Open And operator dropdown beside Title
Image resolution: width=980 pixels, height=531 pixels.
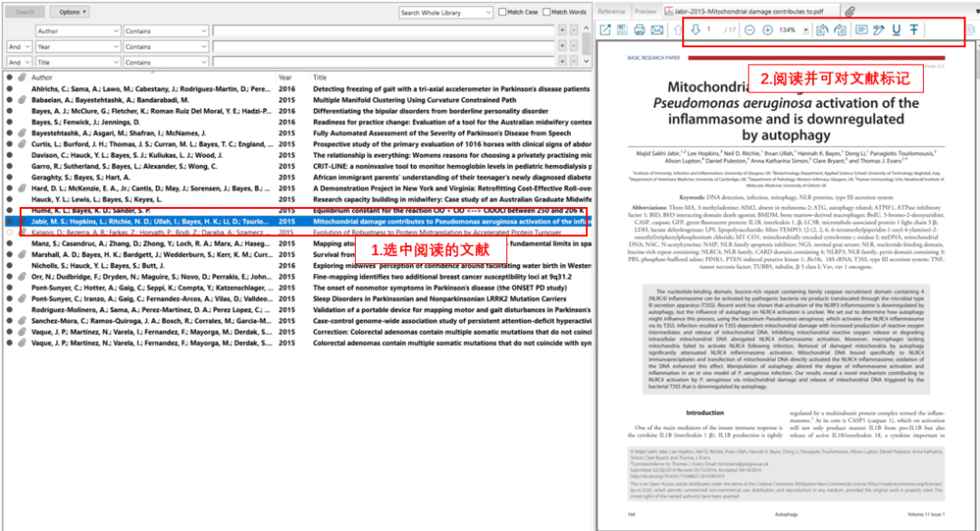(19, 62)
